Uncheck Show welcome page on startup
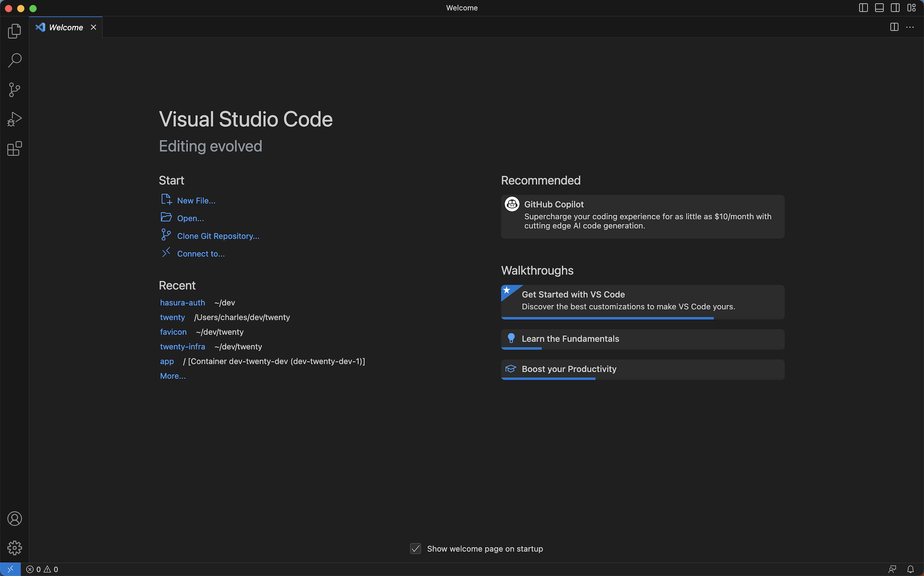The image size is (924, 576). click(x=415, y=549)
